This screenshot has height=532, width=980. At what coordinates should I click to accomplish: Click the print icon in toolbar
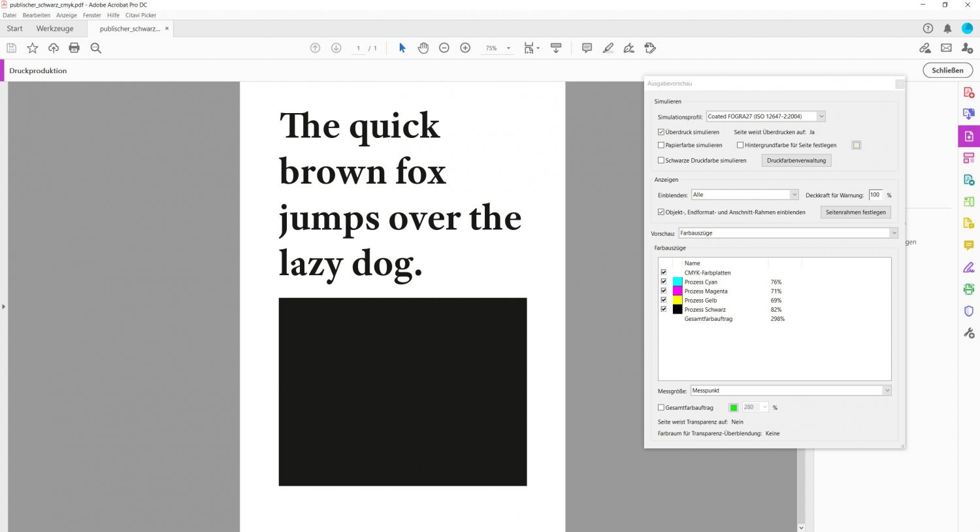click(x=74, y=48)
